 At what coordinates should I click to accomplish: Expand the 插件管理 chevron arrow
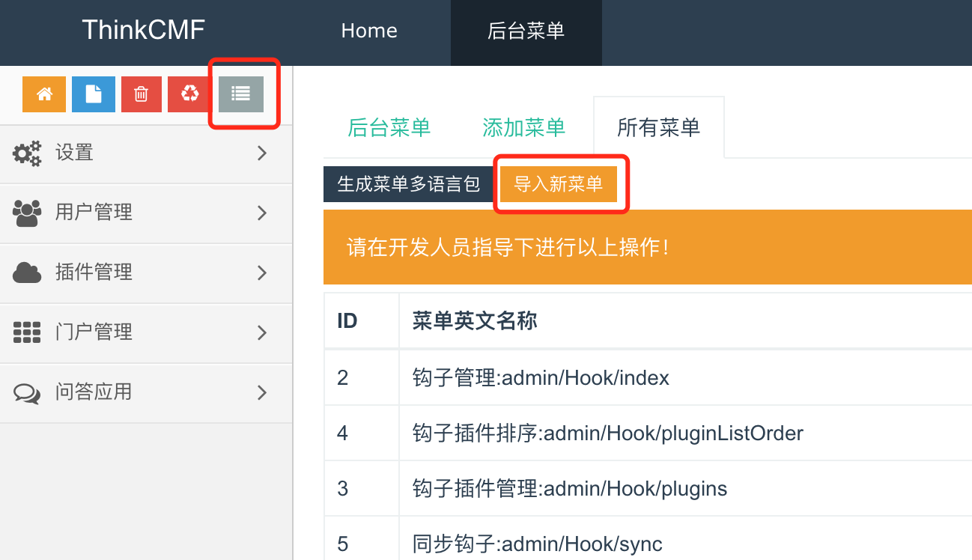pyautogui.click(x=262, y=273)
